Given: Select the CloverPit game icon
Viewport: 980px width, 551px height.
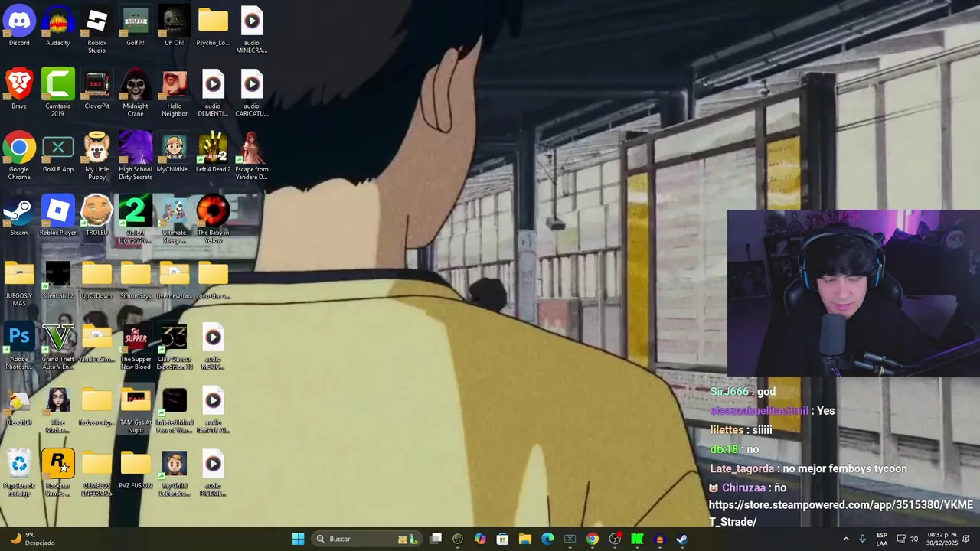Looking at the screenshot, I should click(96, 90).
